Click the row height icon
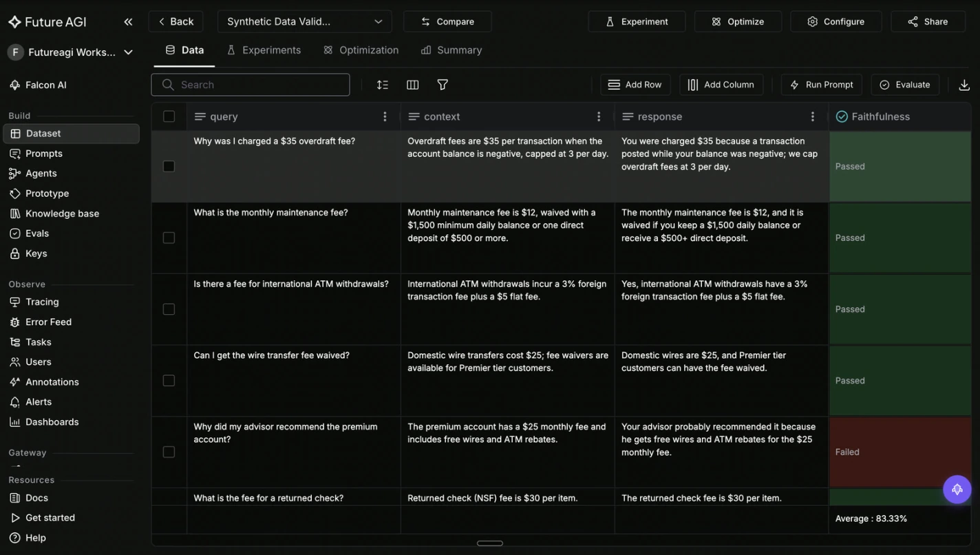 (383, 85)
